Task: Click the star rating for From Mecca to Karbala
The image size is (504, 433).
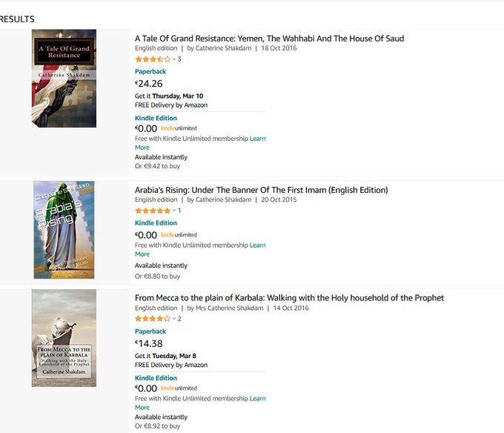Action: tap(152, 319)
